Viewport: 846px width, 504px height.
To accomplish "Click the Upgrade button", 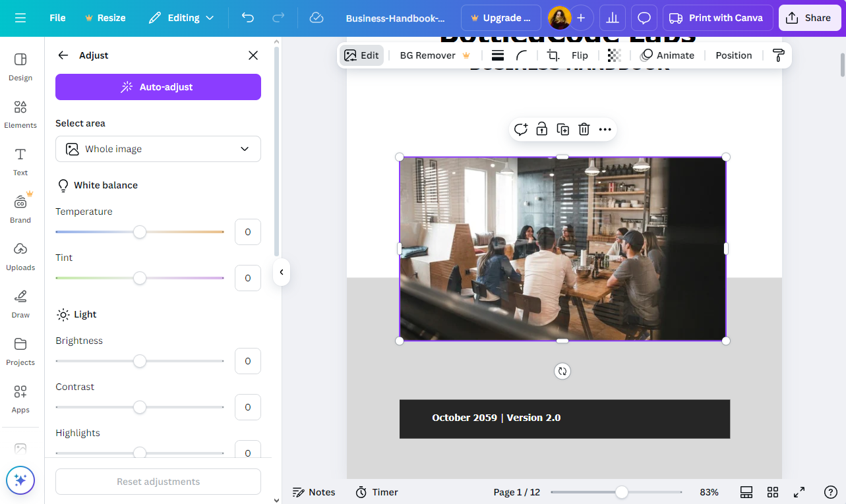I will coord(501,18).
